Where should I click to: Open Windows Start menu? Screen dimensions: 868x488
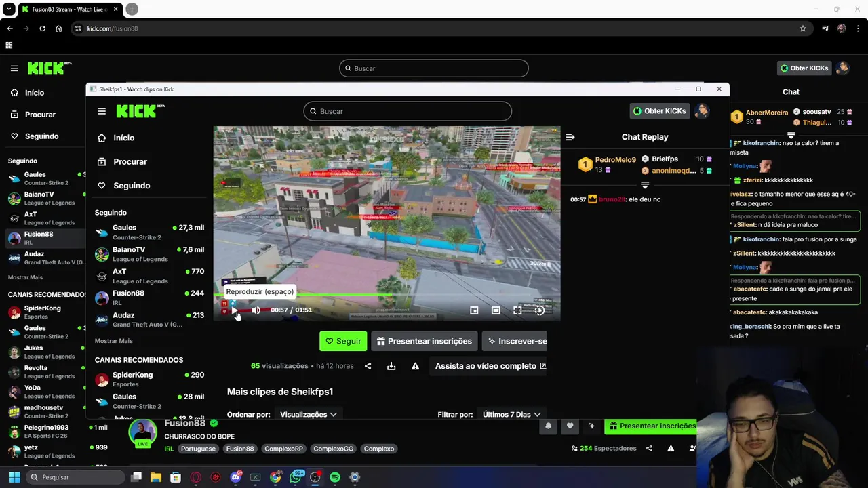(14, 477)
